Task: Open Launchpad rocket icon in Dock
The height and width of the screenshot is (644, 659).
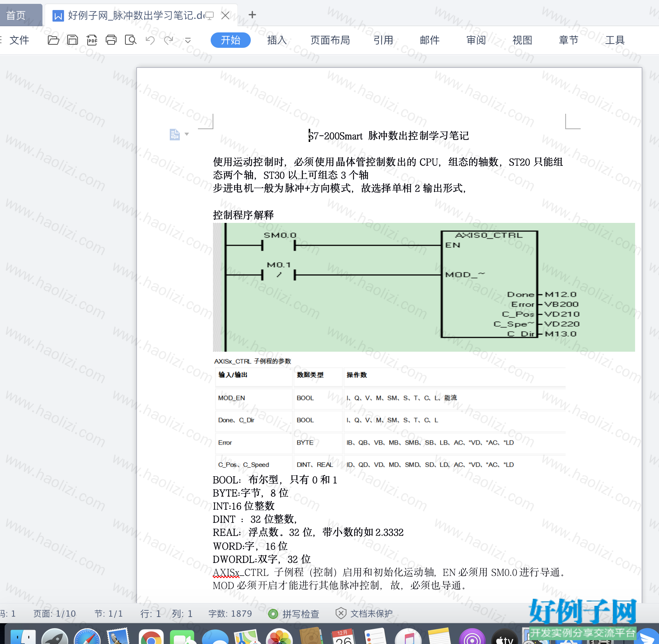Action: click(x=55, y=636)
